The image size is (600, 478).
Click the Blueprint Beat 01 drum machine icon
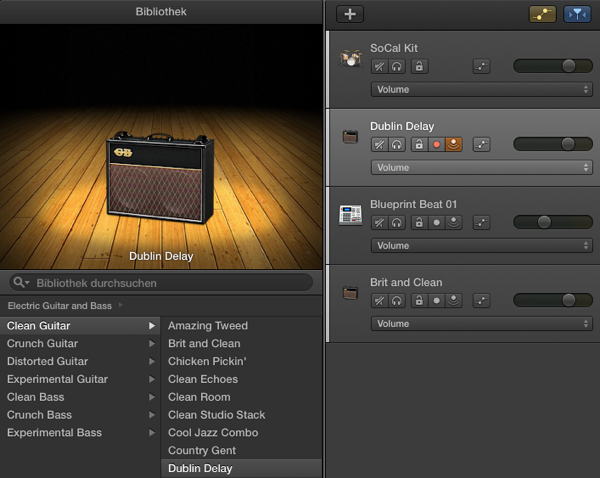(350, 214)
